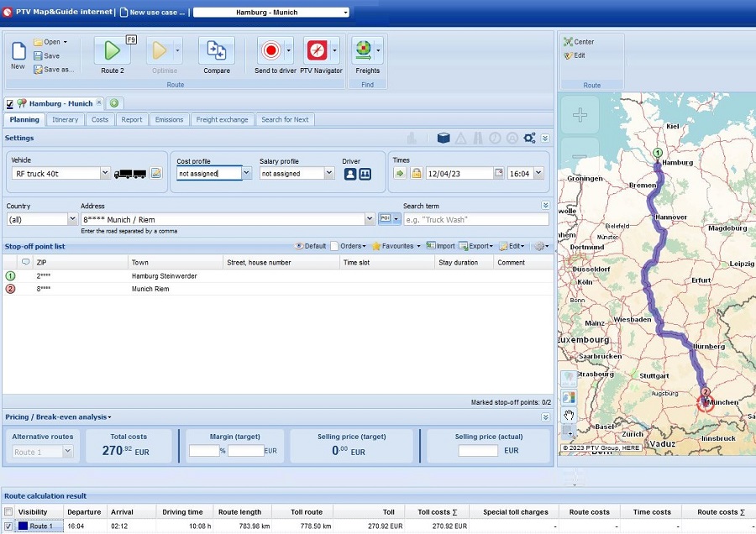
Task: Select stop 2 Munich Riem row
Action: click(278, 289)
